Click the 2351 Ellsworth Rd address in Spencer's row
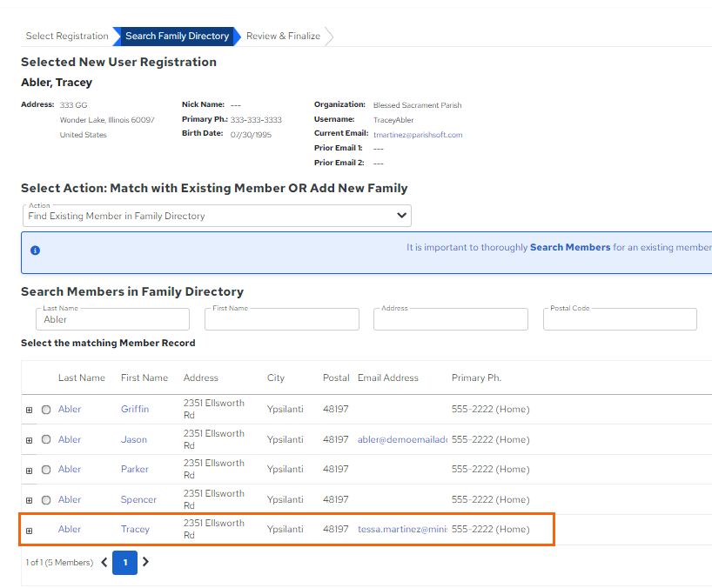 click(214, 499)
